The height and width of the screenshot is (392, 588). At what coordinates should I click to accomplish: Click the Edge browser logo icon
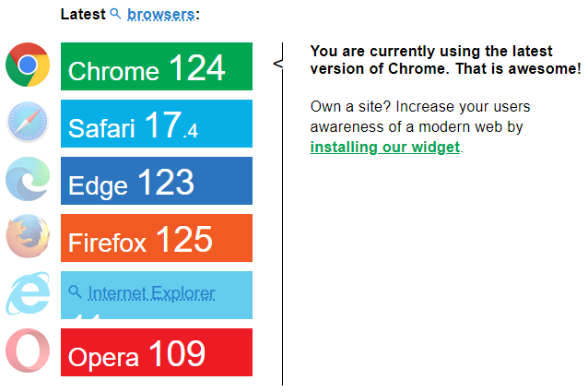point(28,180)
